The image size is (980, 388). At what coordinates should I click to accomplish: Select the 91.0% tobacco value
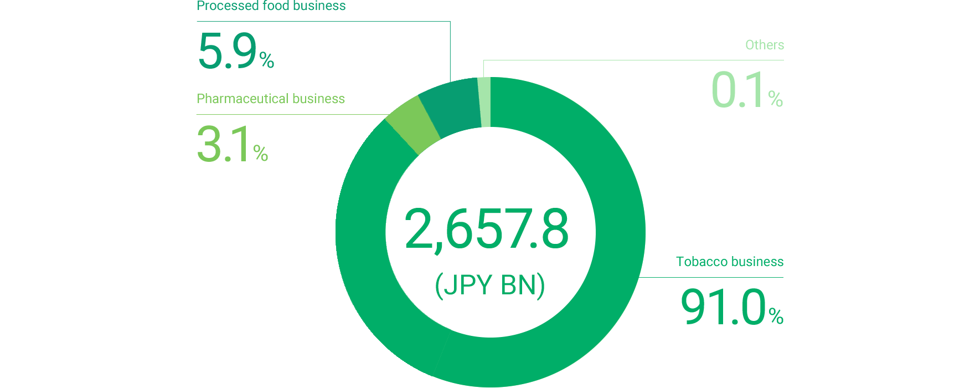731,307
